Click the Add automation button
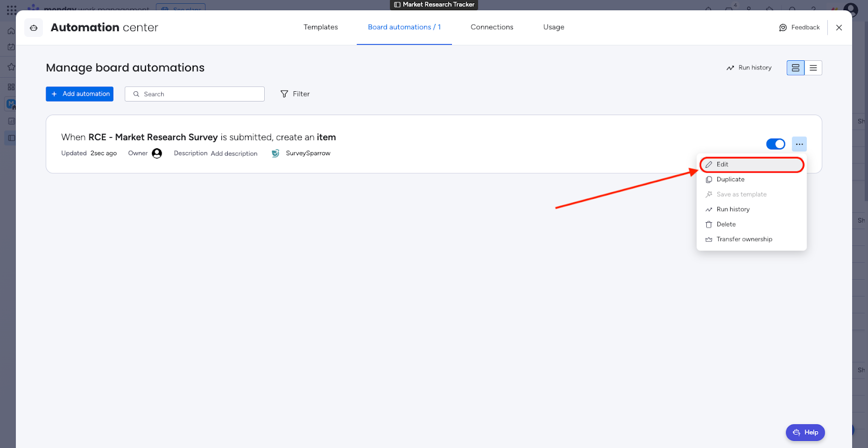The height and width of the screenshot is (448, 868). click(80, 94)
